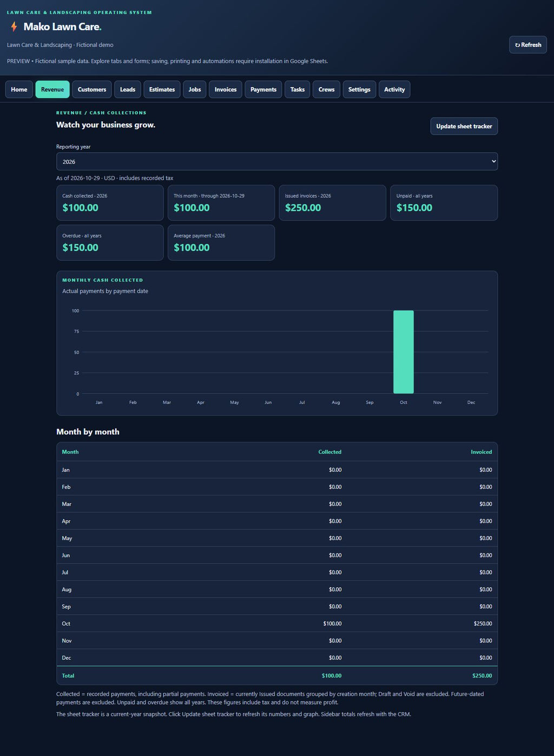Click the Mako Lawn Care lightning bolt logo

[x=14, y=27]
